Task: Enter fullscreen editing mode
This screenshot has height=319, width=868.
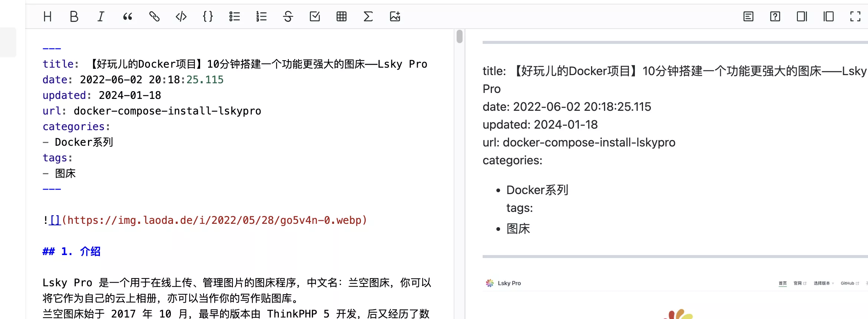Action: (855, 16)
